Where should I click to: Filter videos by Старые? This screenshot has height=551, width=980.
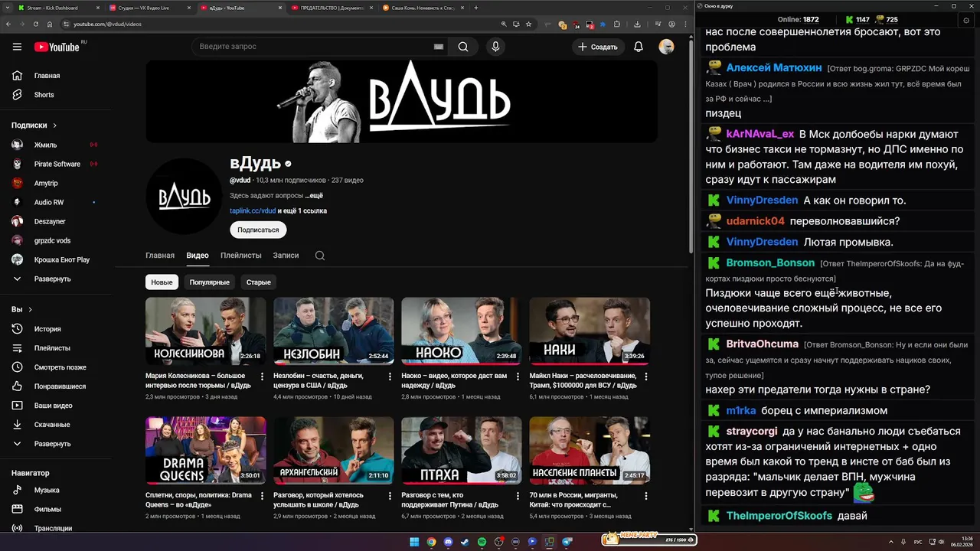click(259, 282)
